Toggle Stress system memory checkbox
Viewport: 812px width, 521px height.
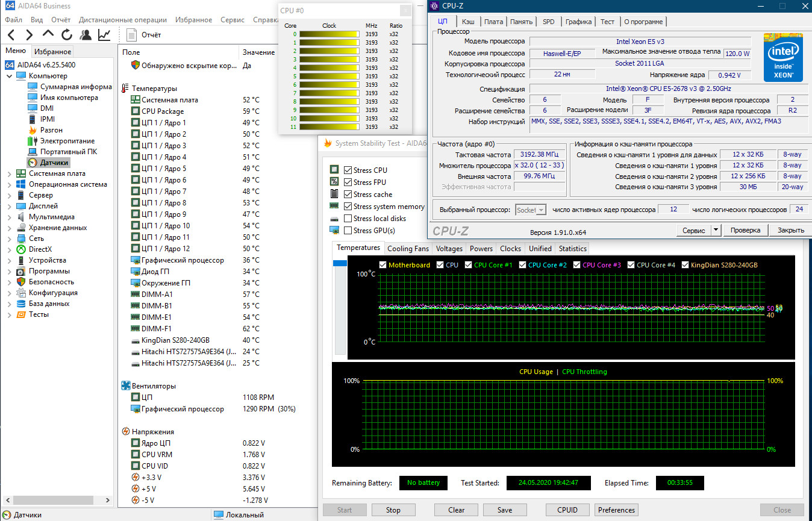348,207
